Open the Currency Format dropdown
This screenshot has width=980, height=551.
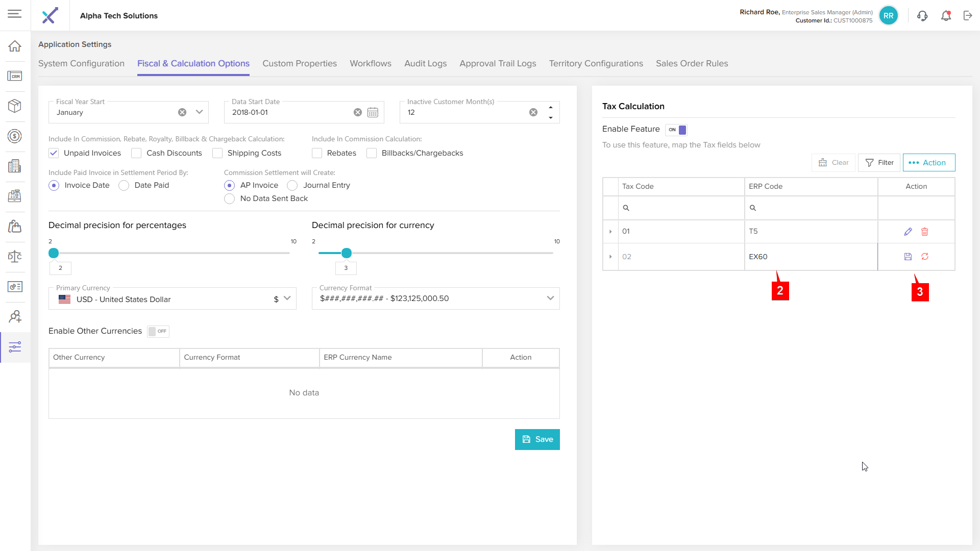pos(550,298)
